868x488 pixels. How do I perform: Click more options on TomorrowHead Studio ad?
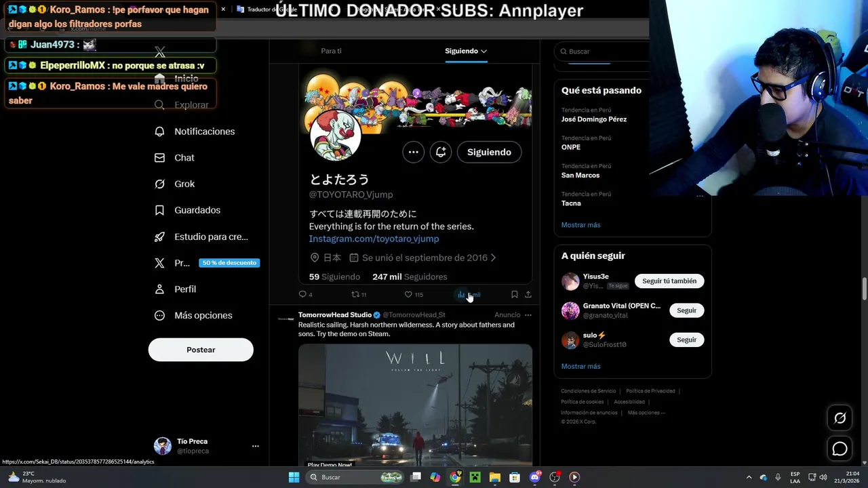click(x=528, y=315)
